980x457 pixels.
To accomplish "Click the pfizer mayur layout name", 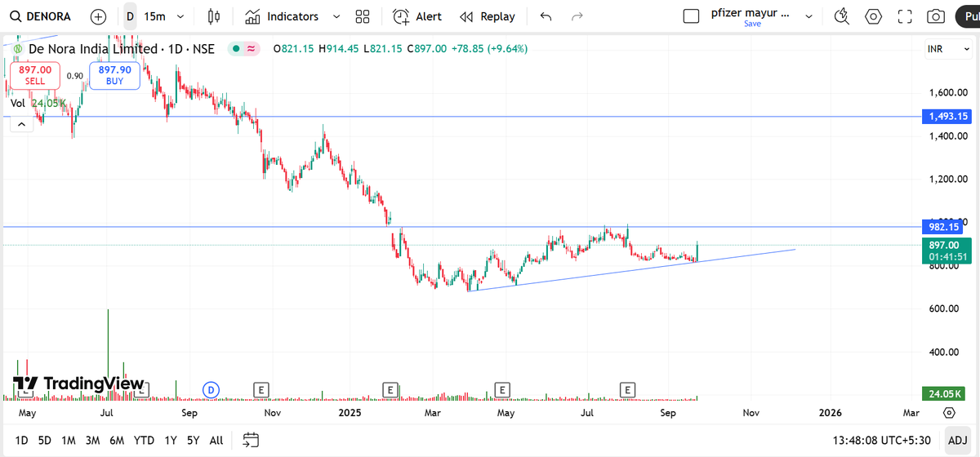I will click(x=751, y=12).
